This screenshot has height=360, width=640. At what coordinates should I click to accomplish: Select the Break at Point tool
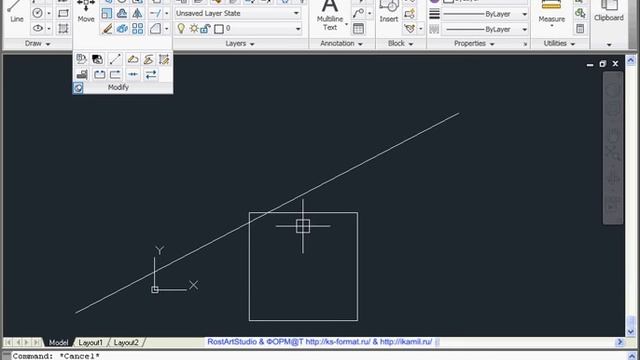(x=100, y=74)
